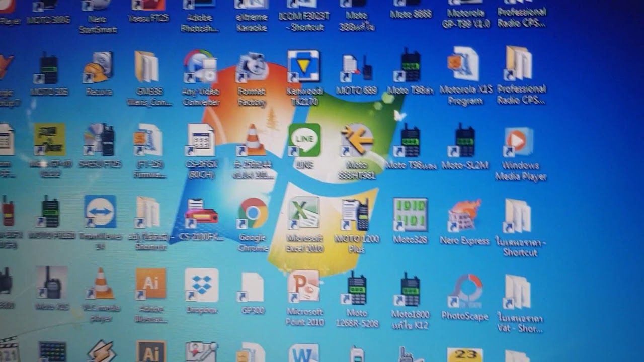
Task: Open the yellow 23 icon at bottom
Action: click(465, 355)
